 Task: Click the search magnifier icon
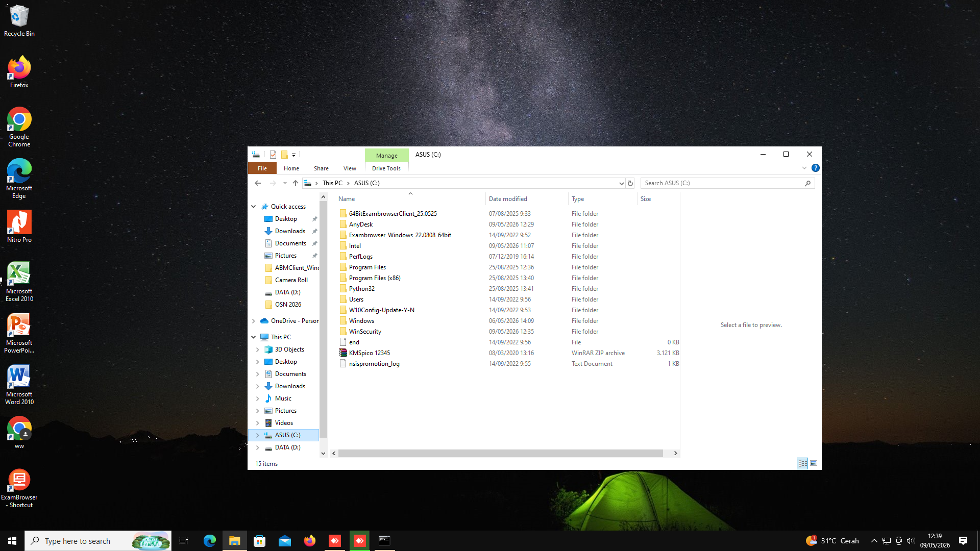point(807,183)
